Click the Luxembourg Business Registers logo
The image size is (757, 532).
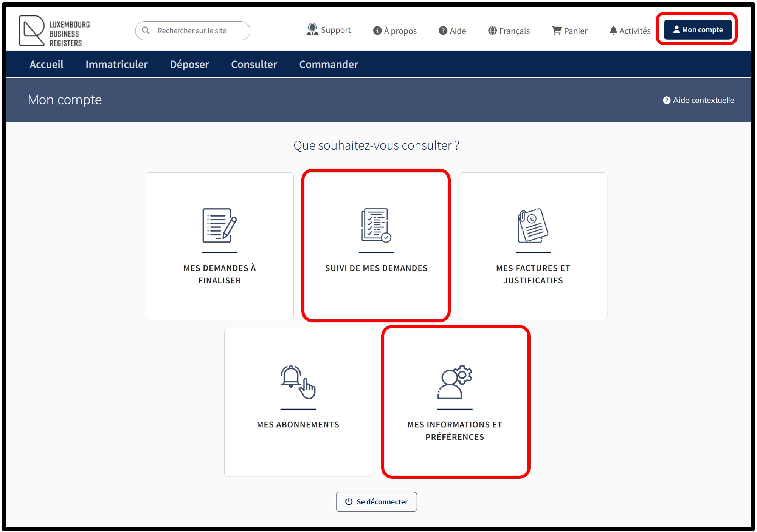click(x=54, y=31)
